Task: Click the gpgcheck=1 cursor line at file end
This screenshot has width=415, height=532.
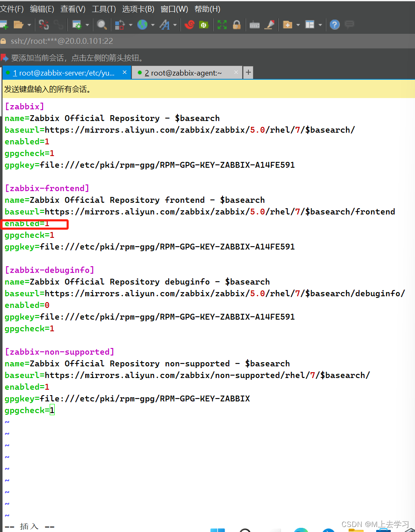Action: (x=30, y=410)
